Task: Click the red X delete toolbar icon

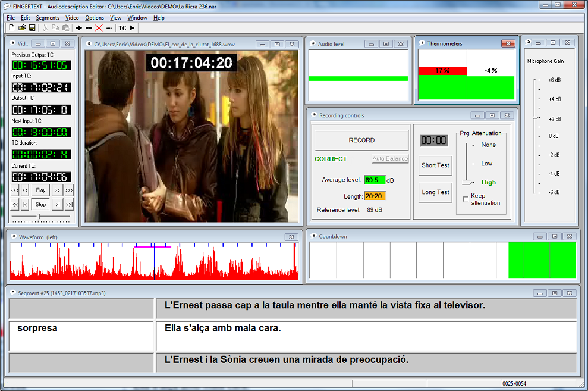Action: (x=99, y=28)
